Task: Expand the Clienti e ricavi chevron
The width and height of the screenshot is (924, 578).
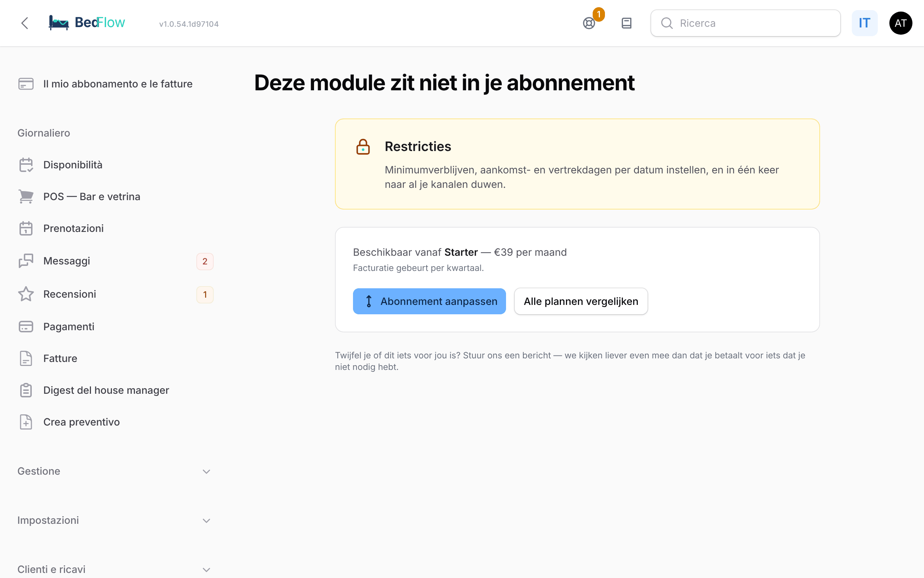Action: point(206,570)
